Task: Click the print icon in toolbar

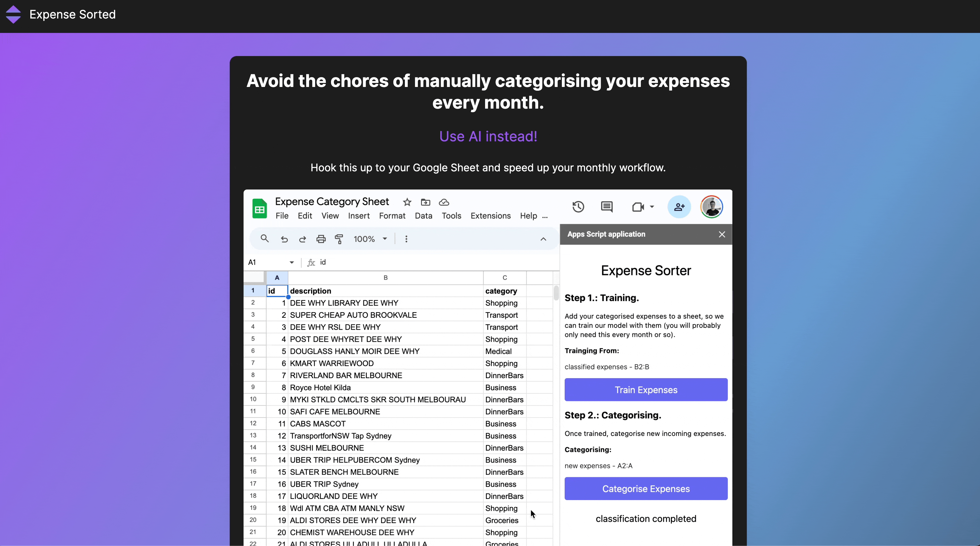Action: [321, 239]
